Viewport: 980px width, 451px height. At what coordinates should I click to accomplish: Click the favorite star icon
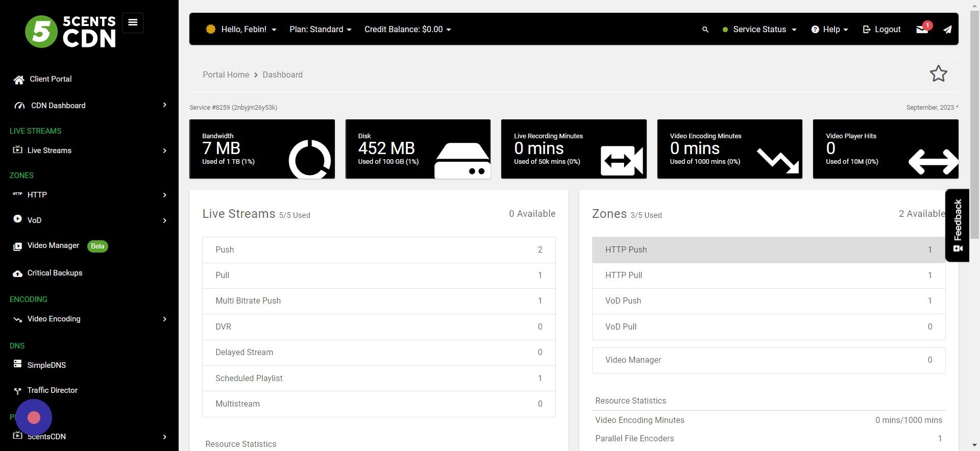tap(938, 74)
